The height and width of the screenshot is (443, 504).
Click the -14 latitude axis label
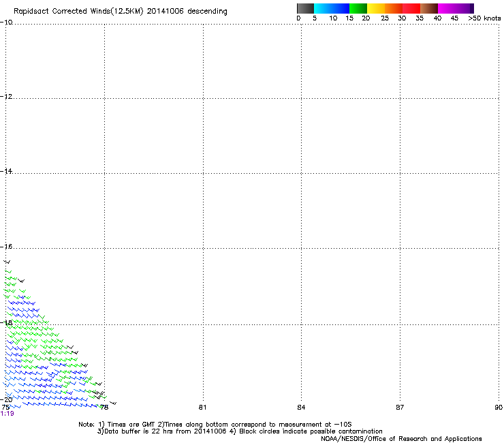[x=6, y=171]
